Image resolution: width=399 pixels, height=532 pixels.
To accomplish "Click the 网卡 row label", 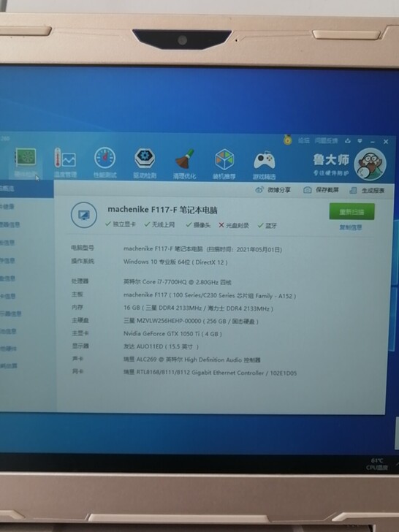I will [77, 371].
